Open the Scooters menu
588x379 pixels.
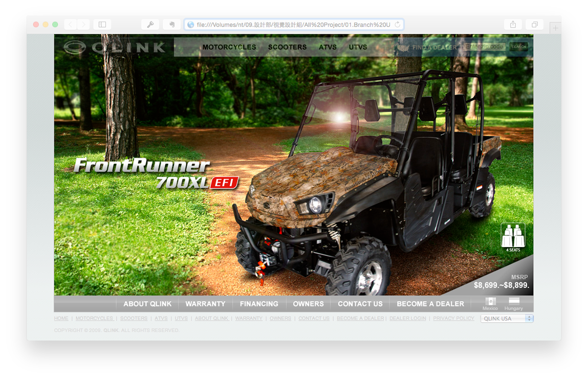pos(287,48)
